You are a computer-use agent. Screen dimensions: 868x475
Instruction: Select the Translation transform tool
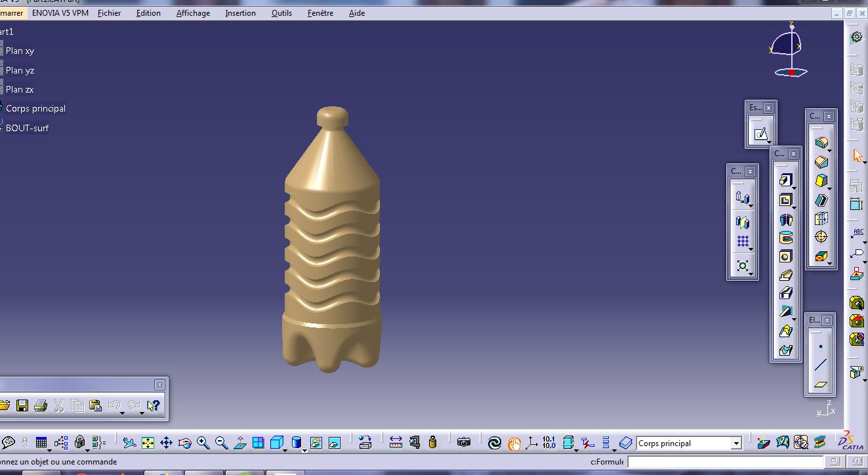(743, 197)
